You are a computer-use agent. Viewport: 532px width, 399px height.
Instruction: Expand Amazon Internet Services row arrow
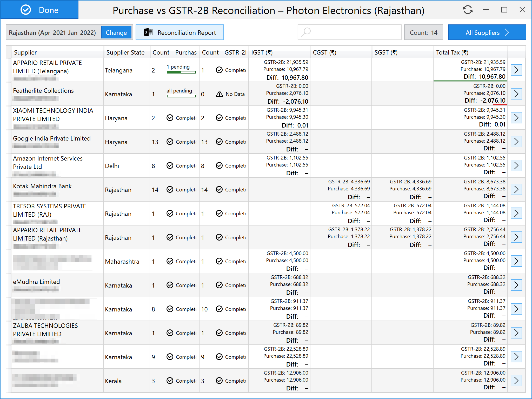click(x=516, y=165)
